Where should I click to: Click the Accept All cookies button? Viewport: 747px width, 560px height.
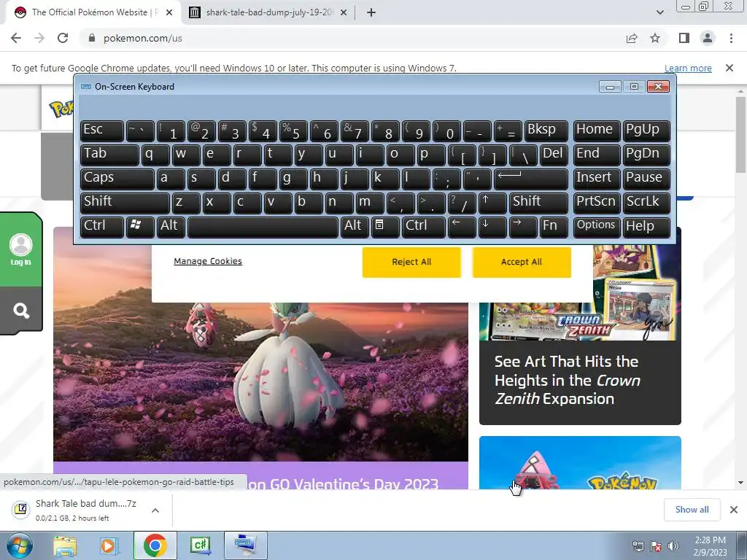522,262
